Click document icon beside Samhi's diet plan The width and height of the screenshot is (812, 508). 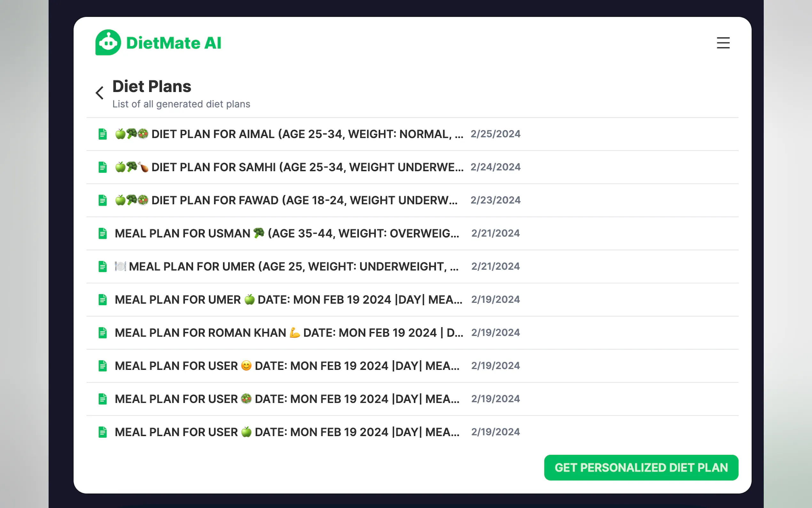point(103,167)
